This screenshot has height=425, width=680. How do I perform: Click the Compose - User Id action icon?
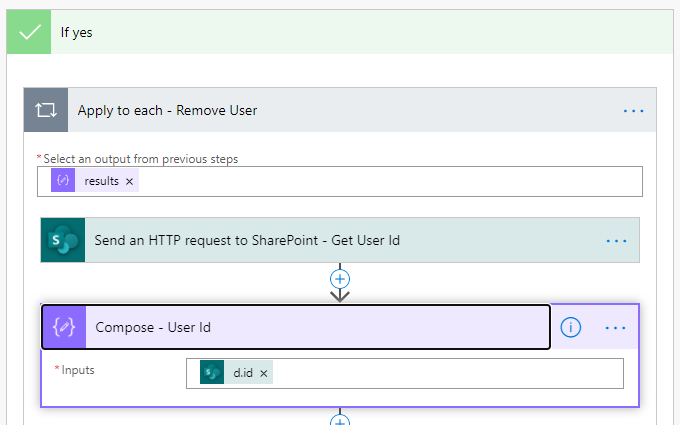(64, 327)
